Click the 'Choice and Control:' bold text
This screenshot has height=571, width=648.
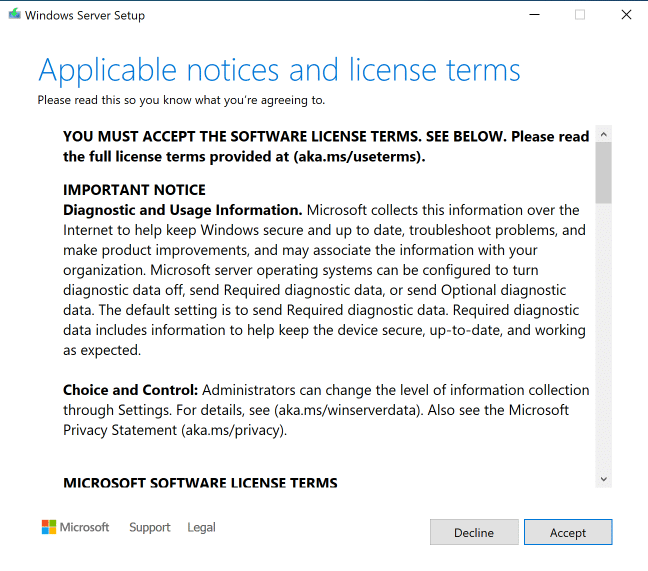pos(131,390)
